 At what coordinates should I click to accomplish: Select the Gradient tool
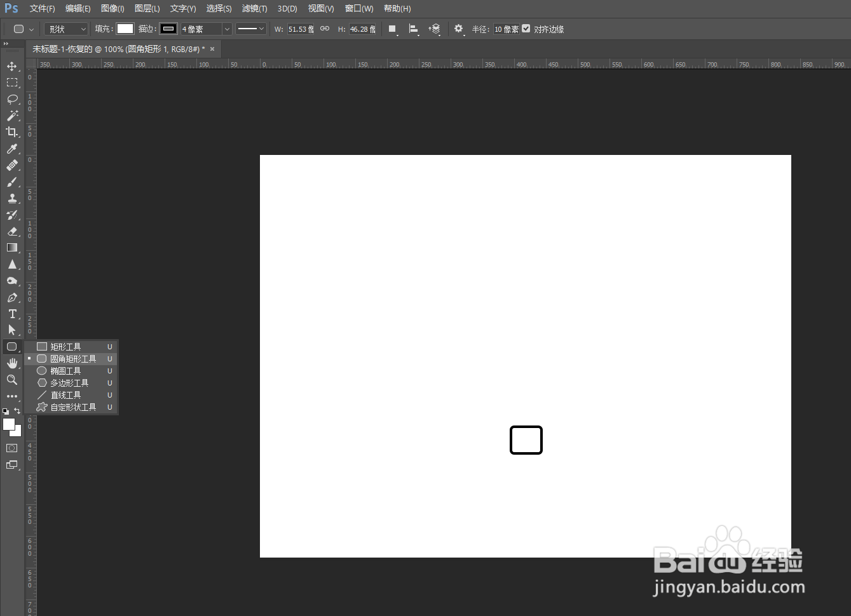point(12,248)
